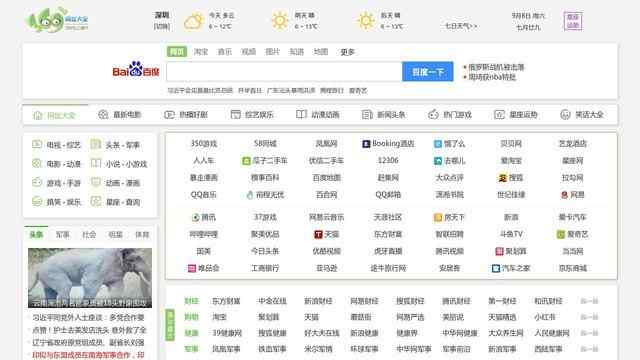Click the blue 百度一下 search button
Viewport: 640px width, 360px height.
(x=427, y=72)
